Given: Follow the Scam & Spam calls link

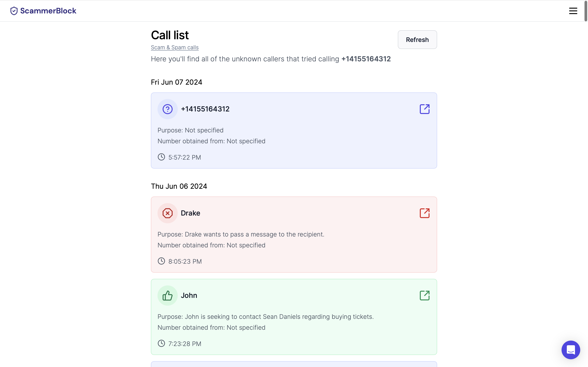Looking at the screenshot, I should 174,47.
